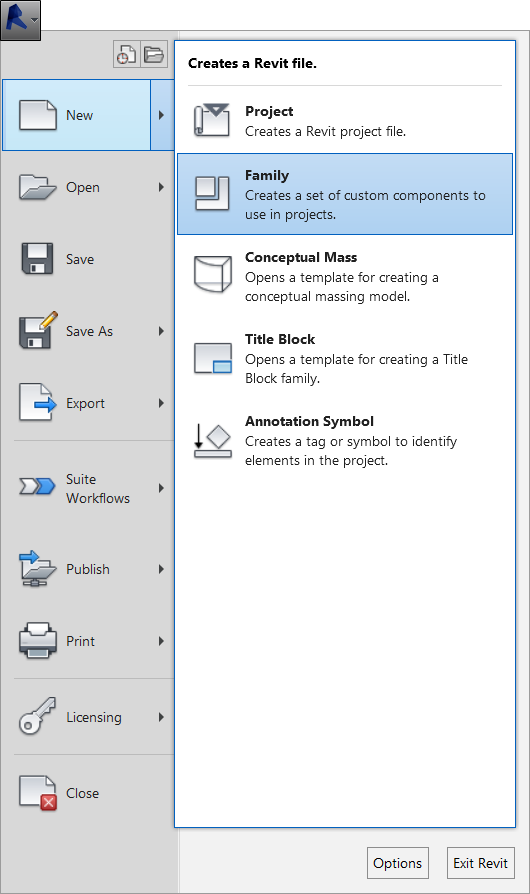Expand the Licensing submenu arrow
Screen dimensions: 530x894
coord(161,717)
